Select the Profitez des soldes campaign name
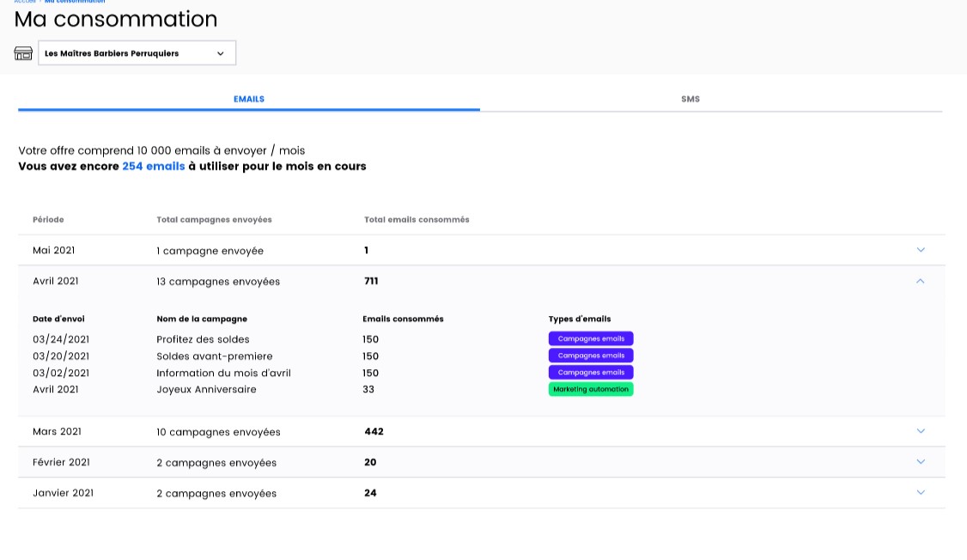Viewport: 967px width, 560px height. (x=203, y=339)
